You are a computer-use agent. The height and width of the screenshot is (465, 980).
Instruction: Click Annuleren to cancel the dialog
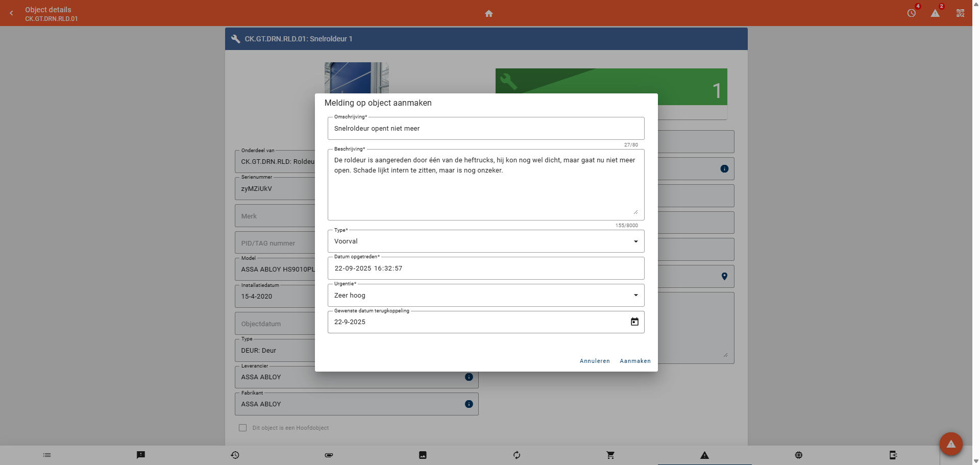click(595, 361)
